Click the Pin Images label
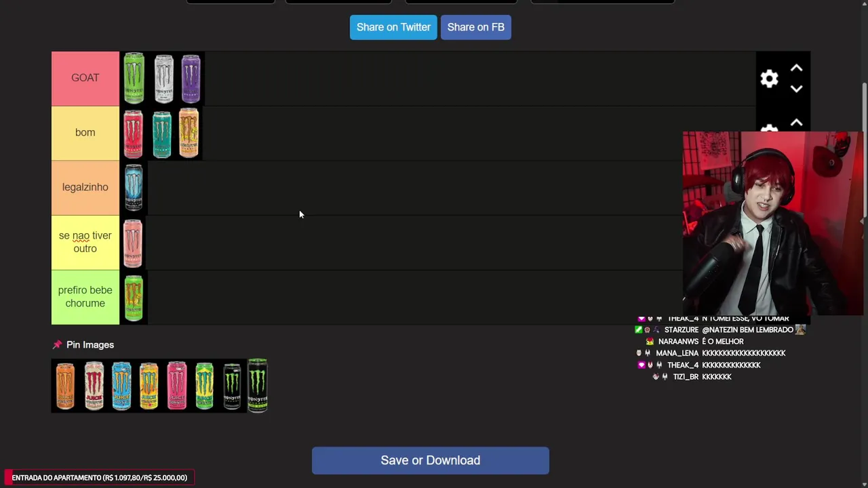 click(90, 345)
